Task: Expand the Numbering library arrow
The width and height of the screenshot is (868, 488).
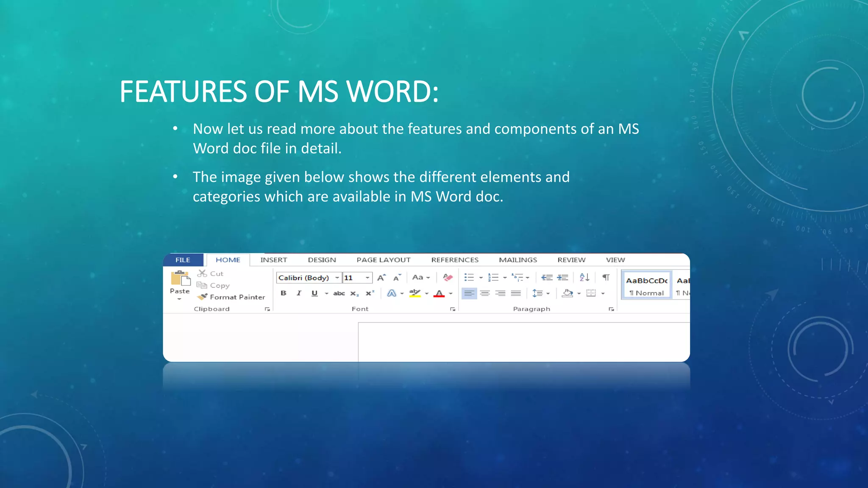Action: pos(505,278)
